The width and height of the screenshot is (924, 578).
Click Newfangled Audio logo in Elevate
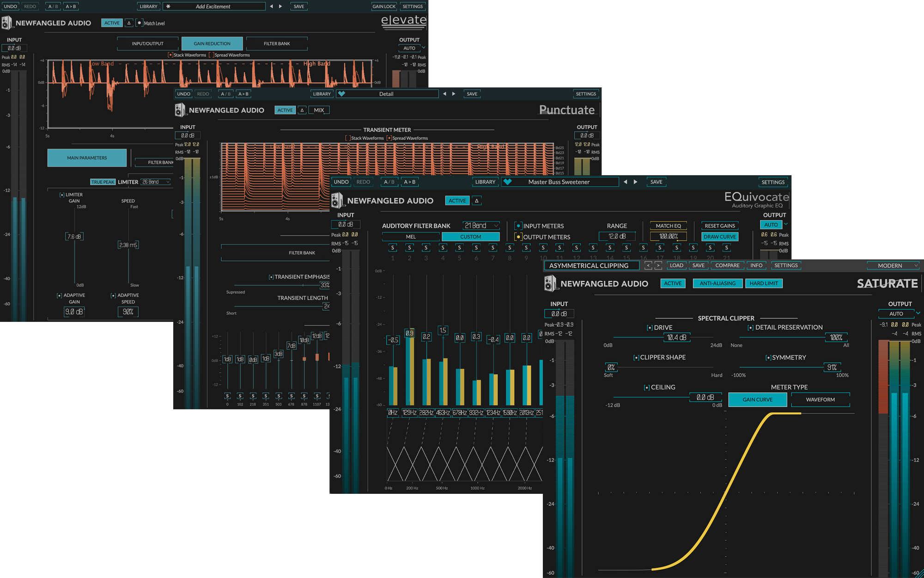pos(6,23)
